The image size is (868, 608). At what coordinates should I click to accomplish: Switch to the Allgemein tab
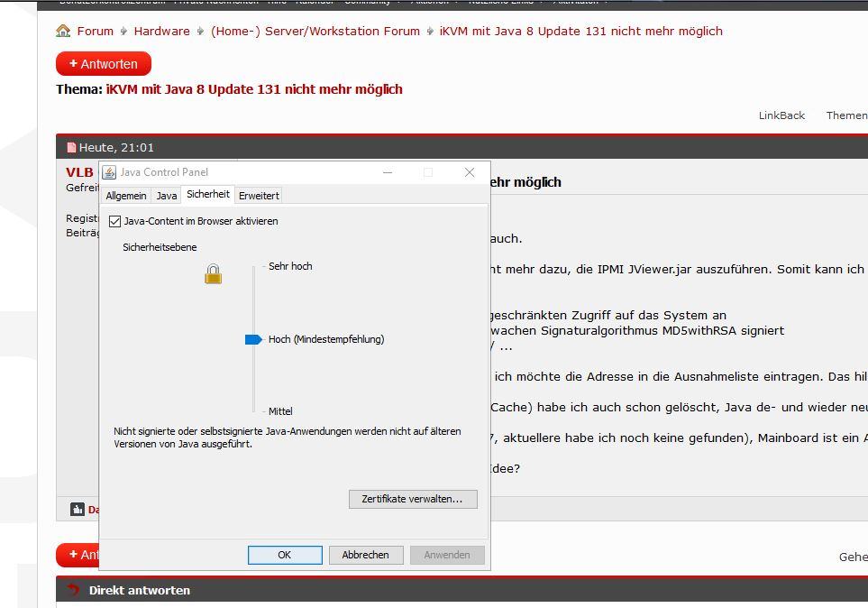(x=126, y=196)
